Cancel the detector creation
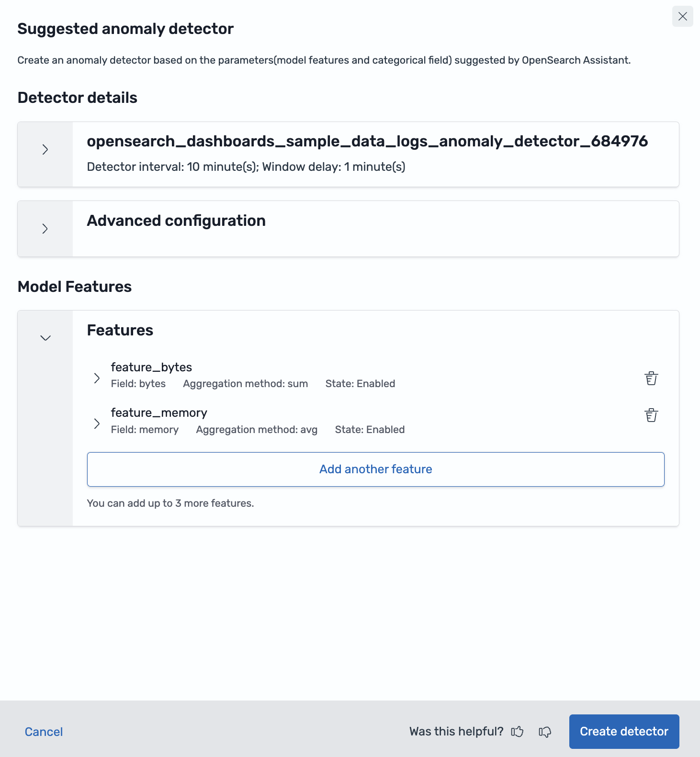 (44, 732)
